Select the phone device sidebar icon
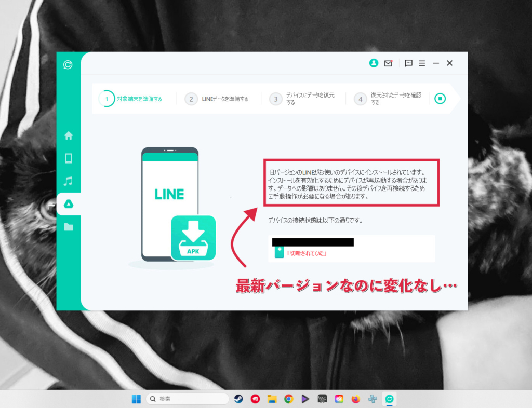 click(68, 158)
